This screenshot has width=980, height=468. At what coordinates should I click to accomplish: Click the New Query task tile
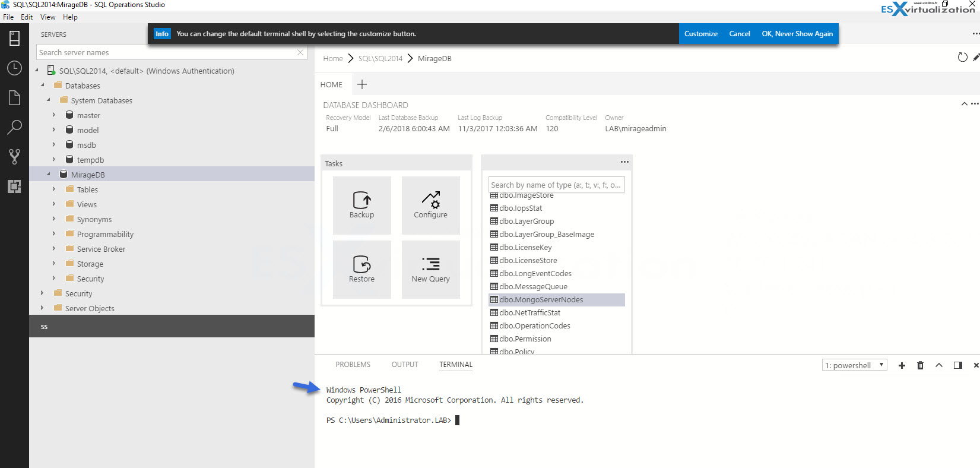coord(430,269)
